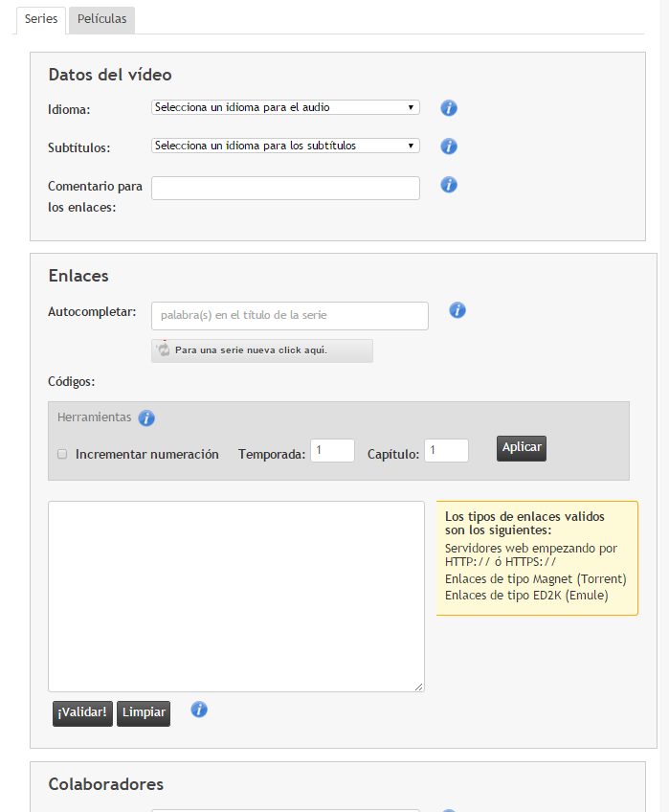Click info icon beside Limpiar button
The height and width of the screenshot is (812, 669).
199,710
